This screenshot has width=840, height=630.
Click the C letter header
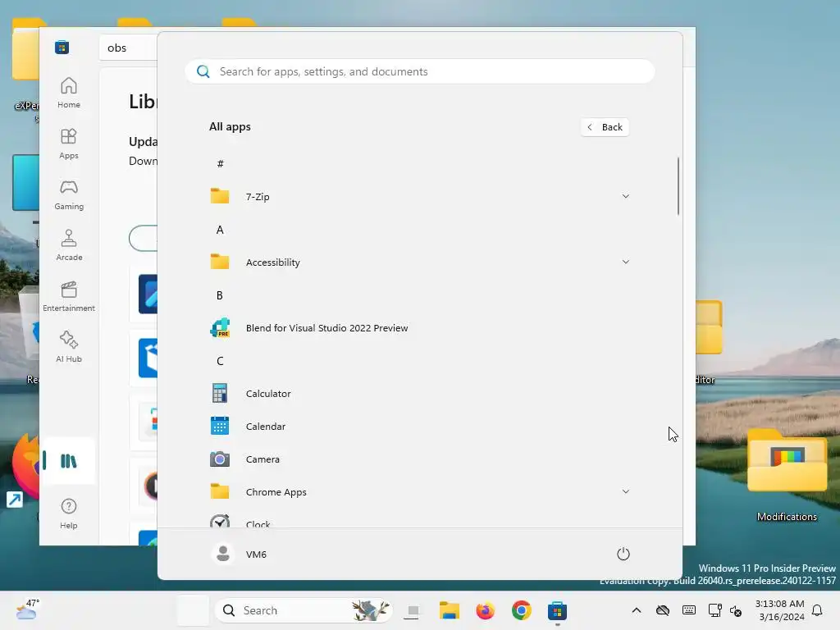[220, 361]
